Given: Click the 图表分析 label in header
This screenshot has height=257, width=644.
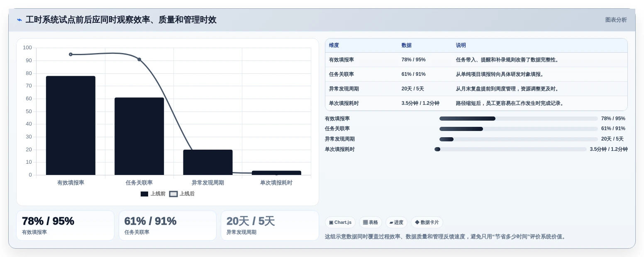Looking at the screenshot, I should coord(616,20).
